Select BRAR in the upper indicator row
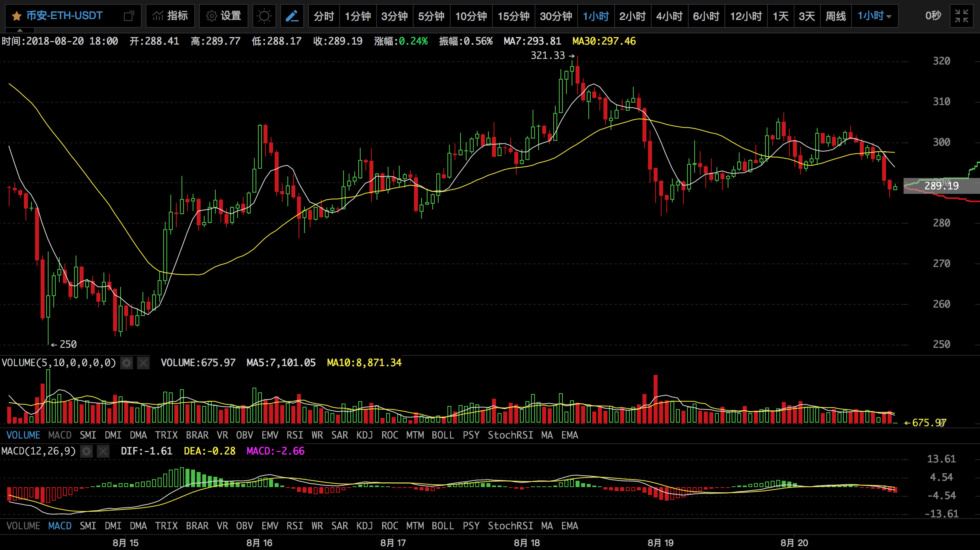Viewport: 980px width, 550px height. [197, 435]
